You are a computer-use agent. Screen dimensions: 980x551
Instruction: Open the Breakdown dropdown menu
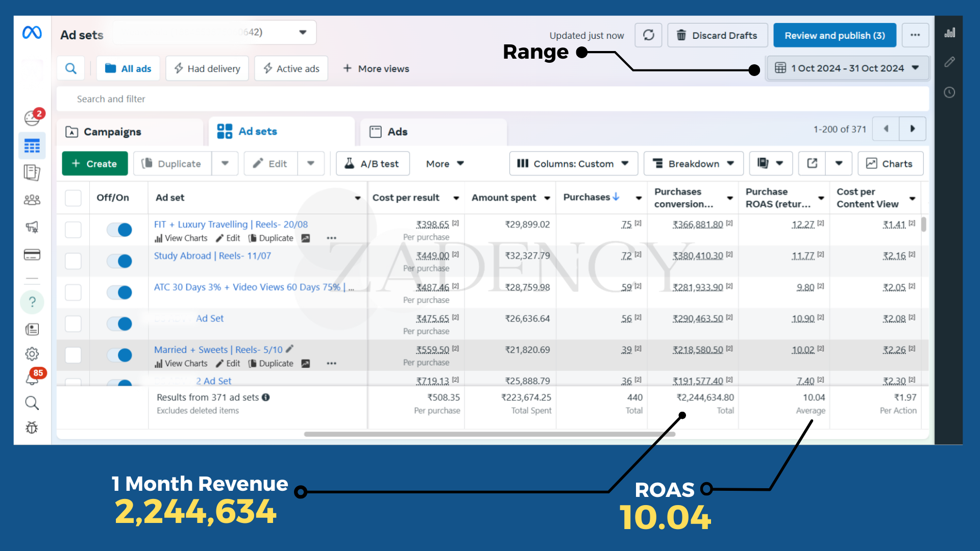(x=694, y=163)
